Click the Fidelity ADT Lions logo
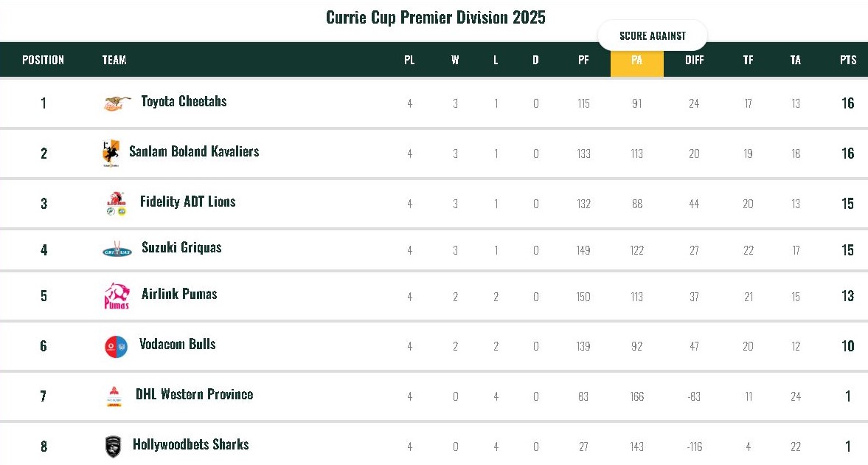Viewport: 868px width, 465px height. coord(116,203)
